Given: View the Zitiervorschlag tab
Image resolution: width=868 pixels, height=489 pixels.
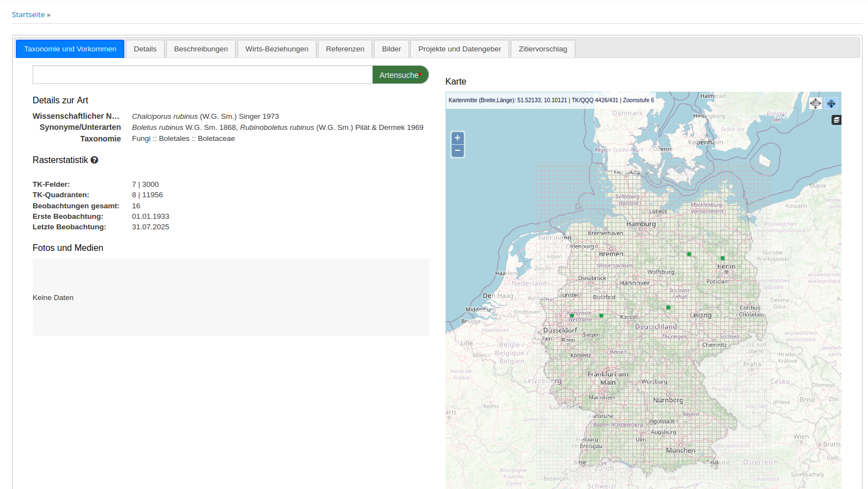Looking at the screenshot, I should click(x=542, y=49).
